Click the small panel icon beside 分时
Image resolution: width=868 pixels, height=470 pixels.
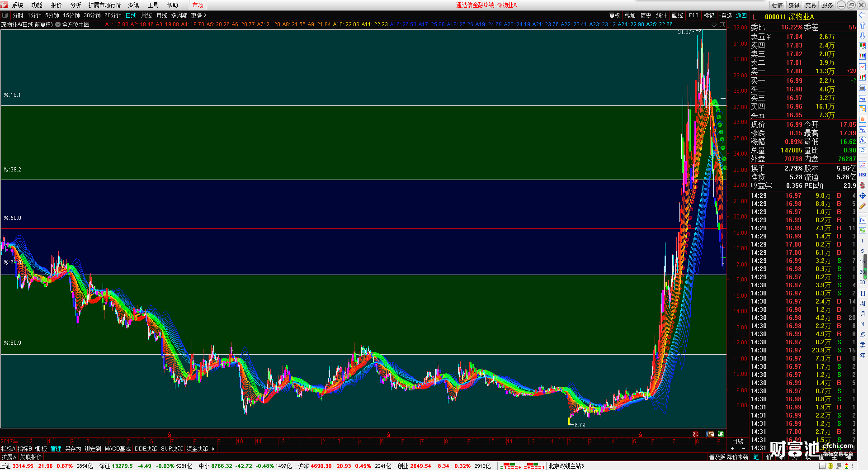[x=5, y=15]
